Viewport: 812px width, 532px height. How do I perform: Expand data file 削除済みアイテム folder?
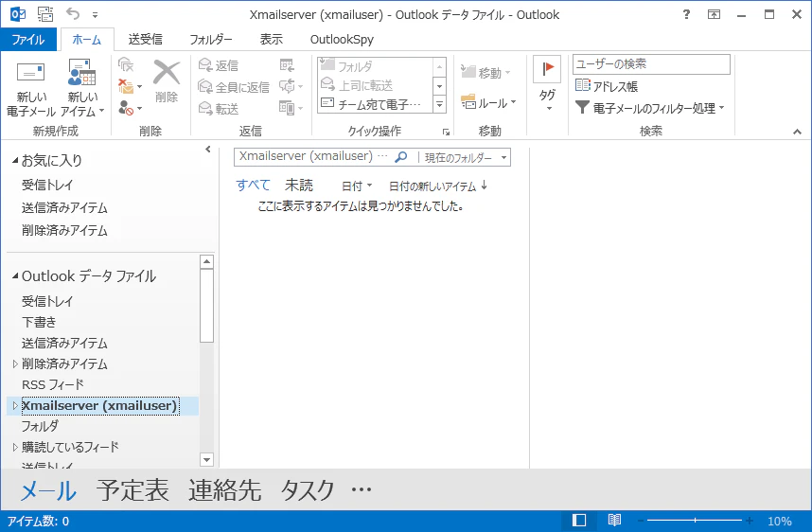coord(15,364)
